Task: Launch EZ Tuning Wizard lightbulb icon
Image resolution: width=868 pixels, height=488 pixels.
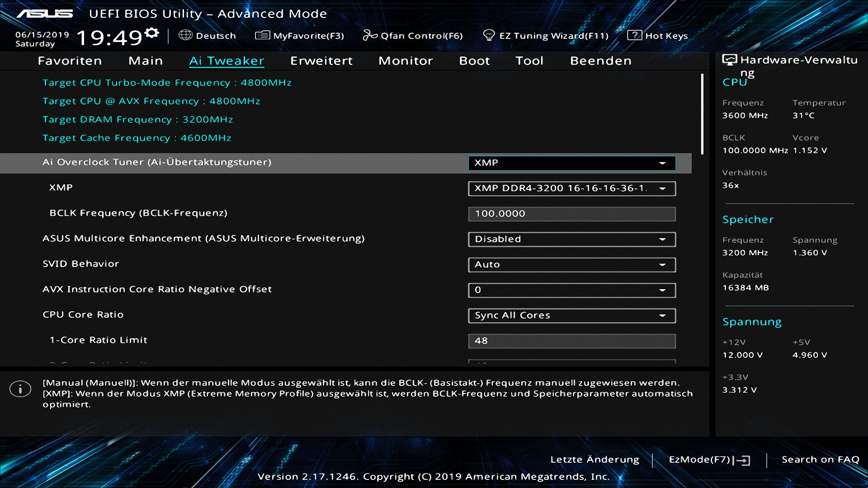Action: 489,35
